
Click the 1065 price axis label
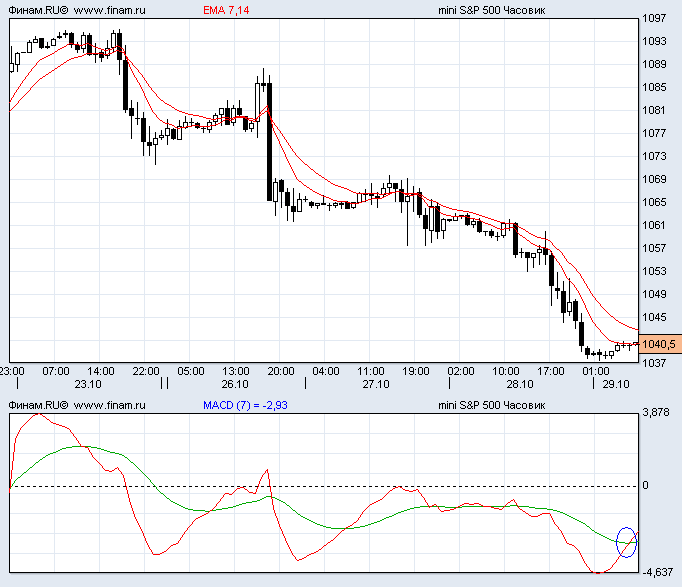click(654, 202)
